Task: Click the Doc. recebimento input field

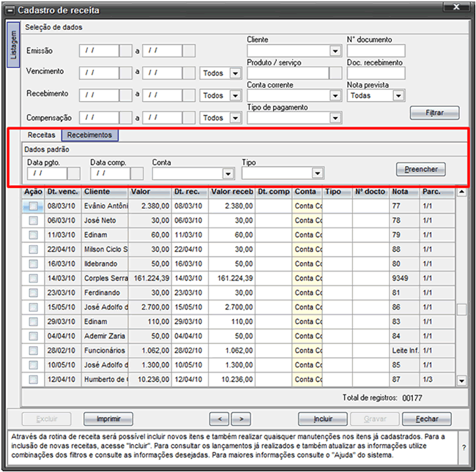Action: click(376, 73)
